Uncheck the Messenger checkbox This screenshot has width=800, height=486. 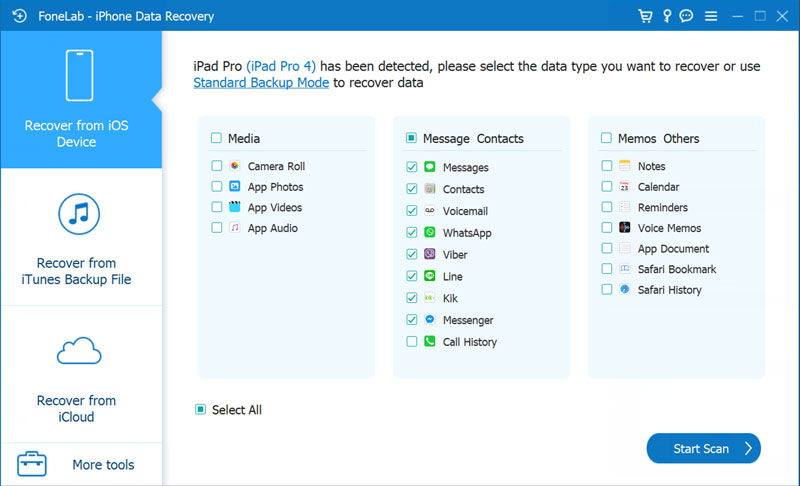point(412,320)
